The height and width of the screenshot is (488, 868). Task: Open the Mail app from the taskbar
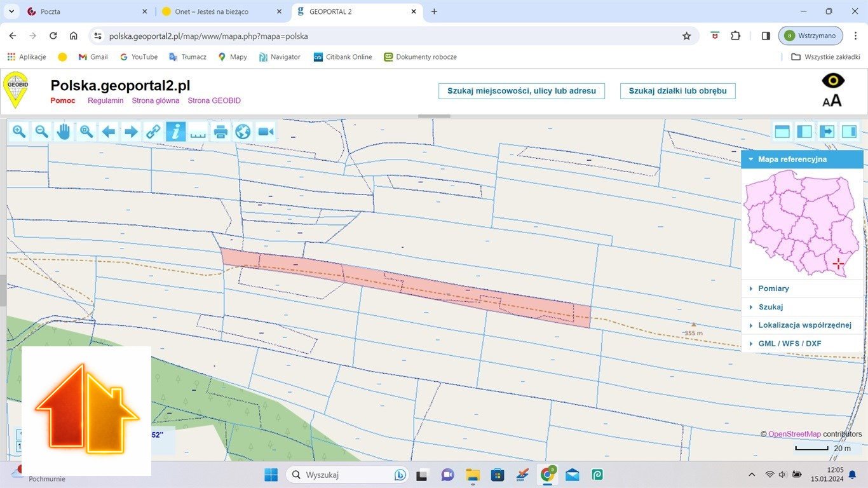pos(572,475)
